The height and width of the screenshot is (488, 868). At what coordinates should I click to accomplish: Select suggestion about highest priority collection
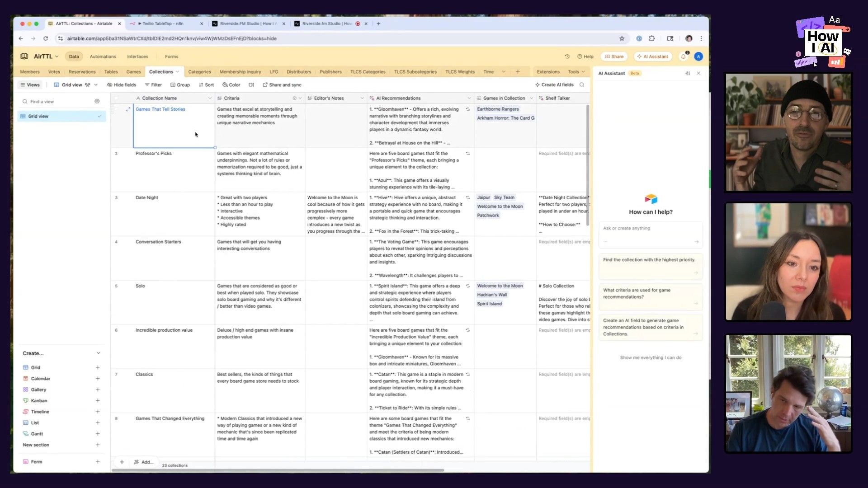coord(651,266)
